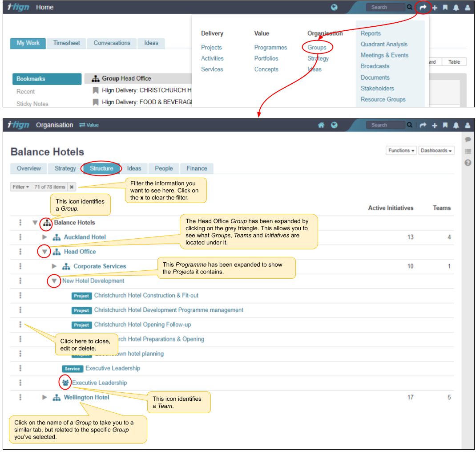Open user profile icon in Organisation header
The width and height of the screenshot is (476, 452).
tap(468, 125)
